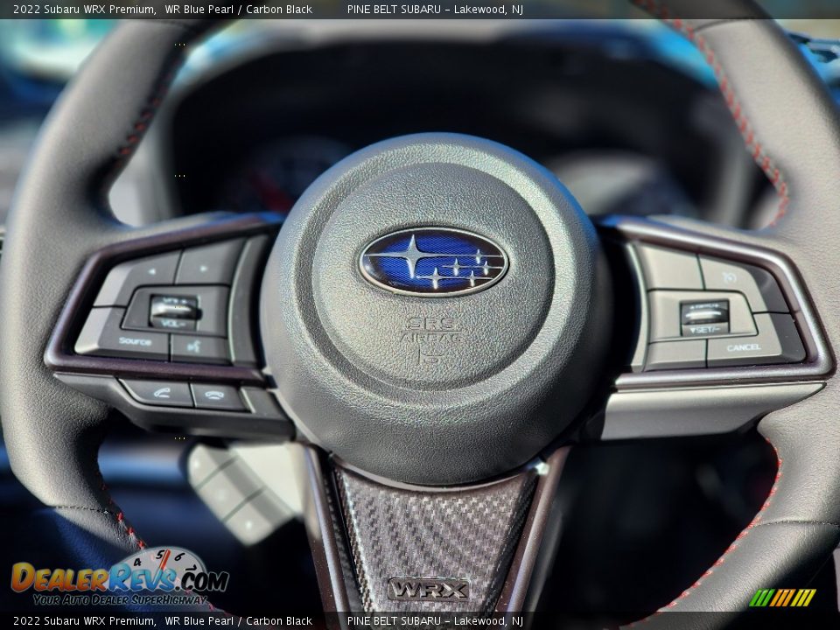Tap the blue Subaru star emblem

click(433, 262)
